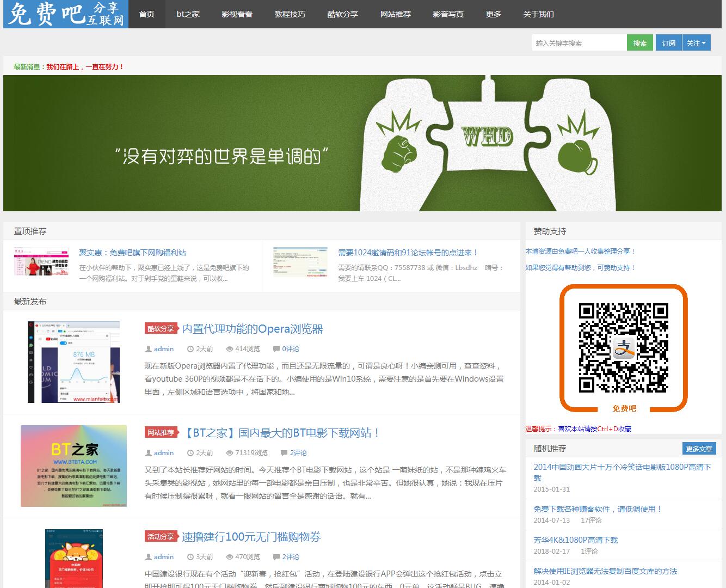Open the 需要1024邀请码 pinned article link
This screenshot has height=588, width=726.
(408, 253)
